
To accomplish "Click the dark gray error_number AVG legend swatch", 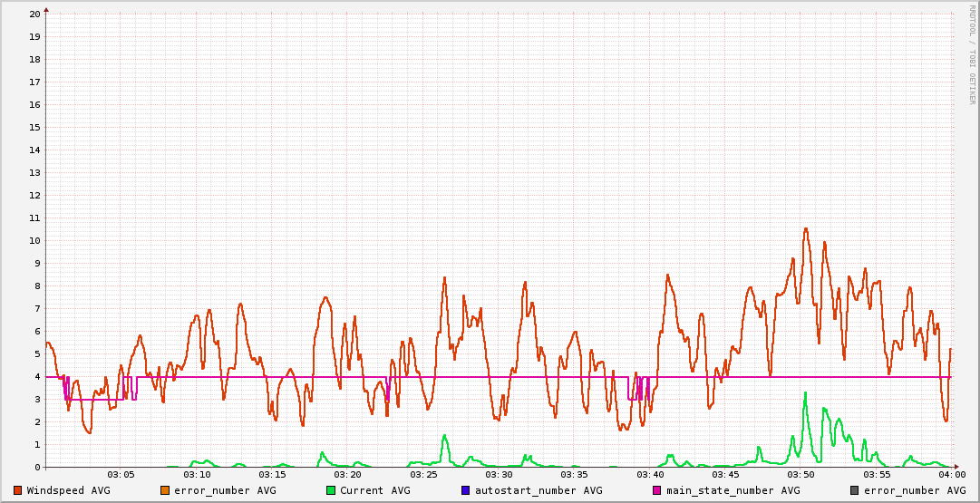I will pyautogui.click(x=854, y=490).
